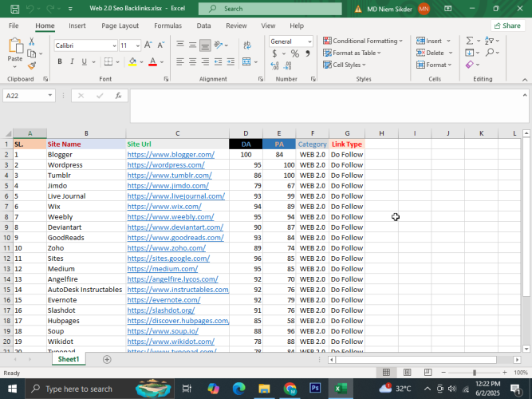Open the Name Box dropdown arrow
The height and width of the screenshot is (399, 532).
click(x=50, y=96)
